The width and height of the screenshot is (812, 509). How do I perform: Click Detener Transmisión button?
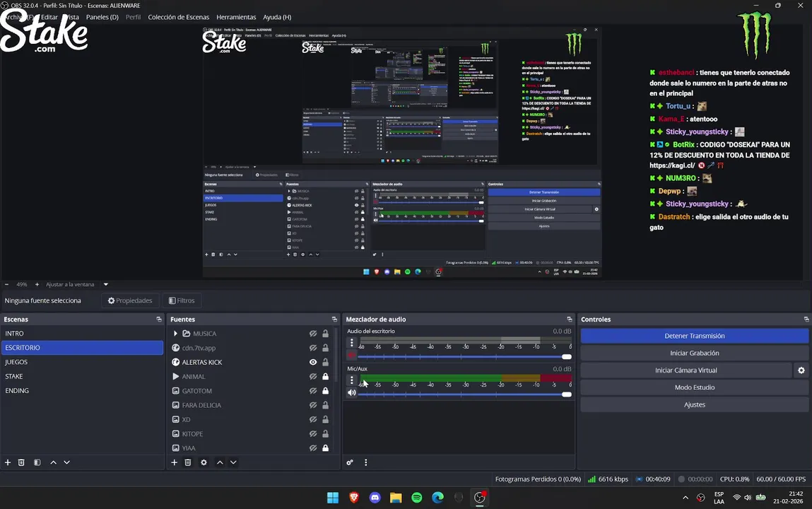click(695, 336)
